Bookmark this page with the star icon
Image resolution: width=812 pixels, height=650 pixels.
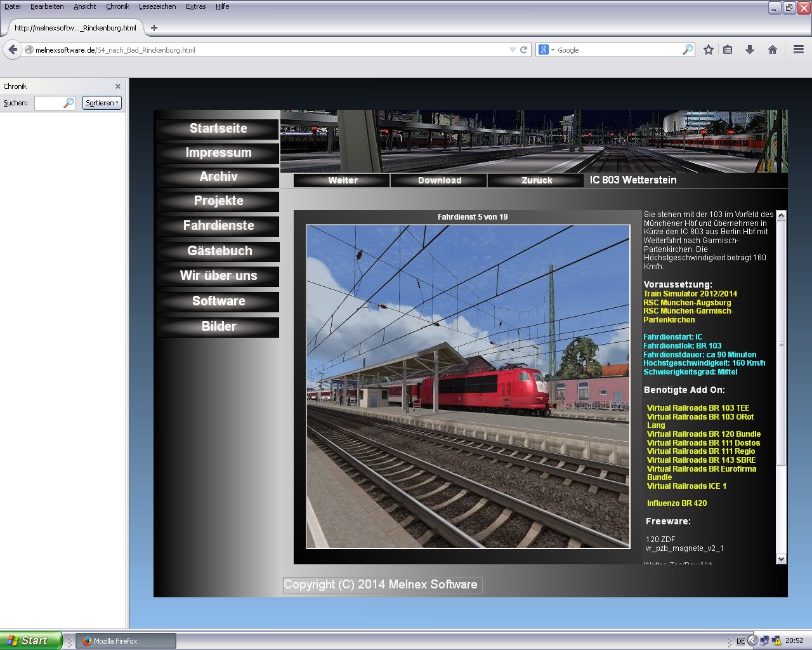[x=709, y=50]
